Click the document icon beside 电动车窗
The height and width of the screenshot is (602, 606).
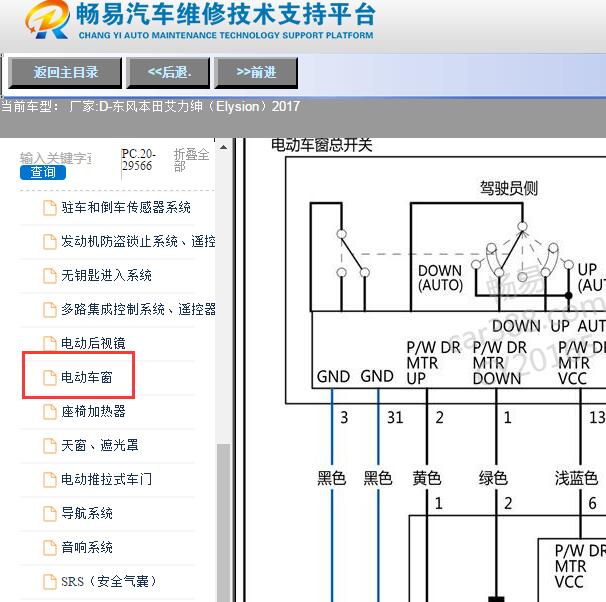(x=49, y=378)
